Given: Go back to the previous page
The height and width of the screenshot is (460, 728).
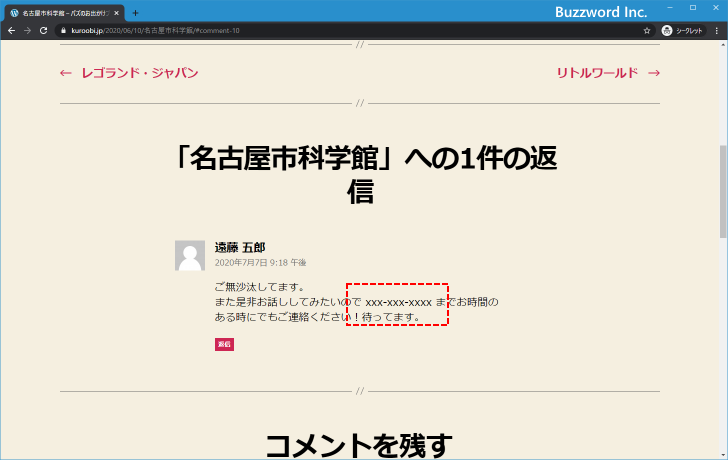Looking at the screenshot, I should pos(12,31).
